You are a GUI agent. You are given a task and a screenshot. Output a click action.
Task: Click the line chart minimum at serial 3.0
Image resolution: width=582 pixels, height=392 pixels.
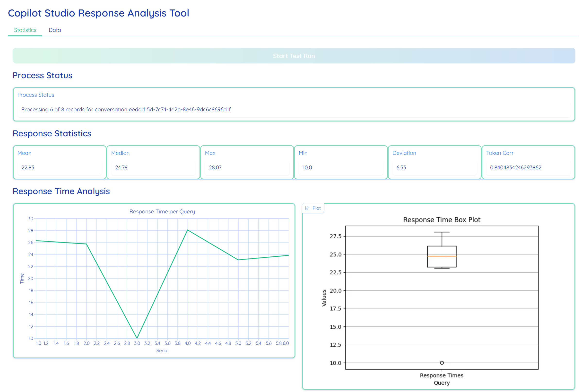(x=137, y=338)
